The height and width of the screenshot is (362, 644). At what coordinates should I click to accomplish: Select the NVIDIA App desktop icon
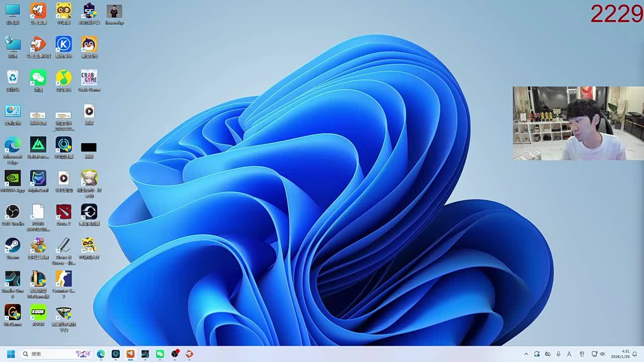tap(13, 178)
